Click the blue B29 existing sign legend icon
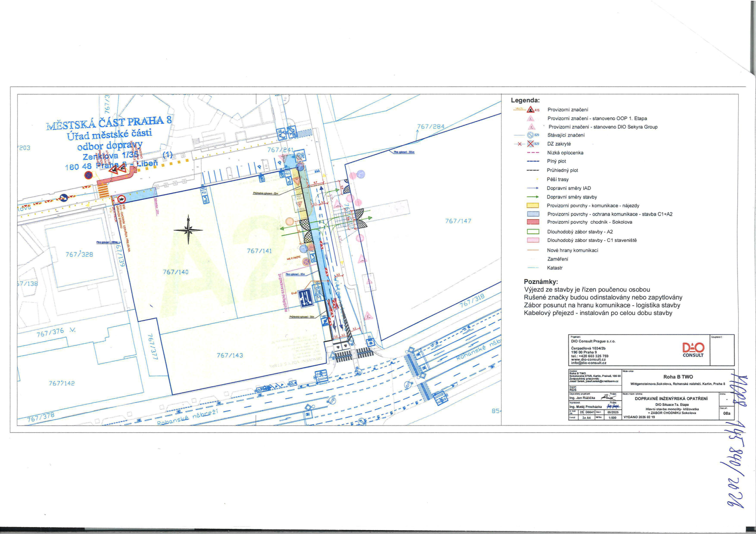756x534 pixels. point(531,135)
